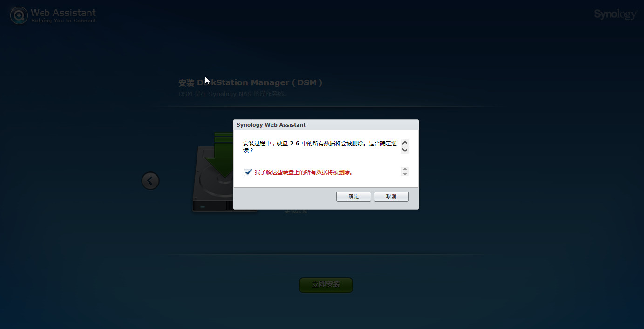Uncheck the data deletion acknowledgment checkbox
Viewport: 644px width, 329px height.
[248, 172]
